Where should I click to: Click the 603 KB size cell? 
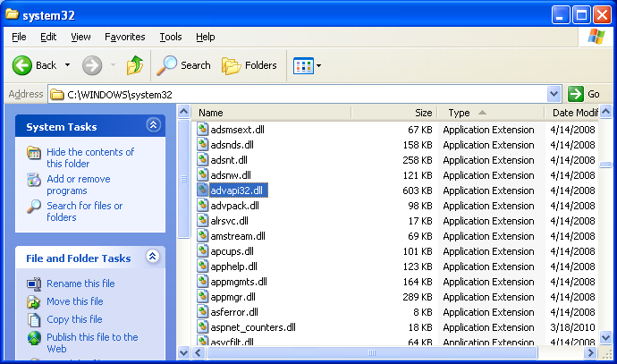(417, 190)
